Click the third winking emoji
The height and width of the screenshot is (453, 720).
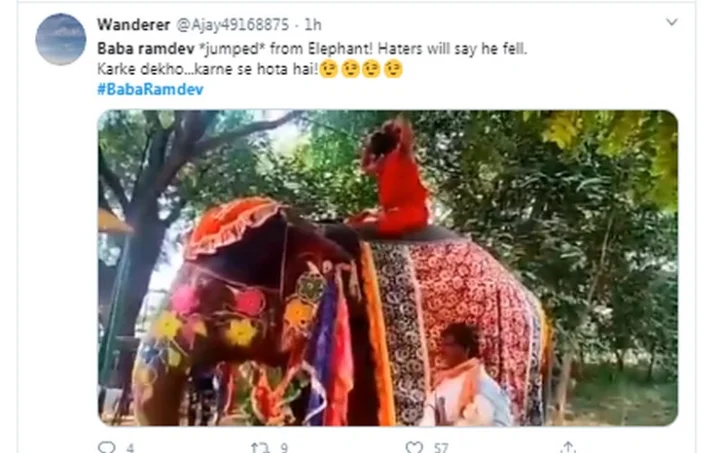(x=371, y=69)
